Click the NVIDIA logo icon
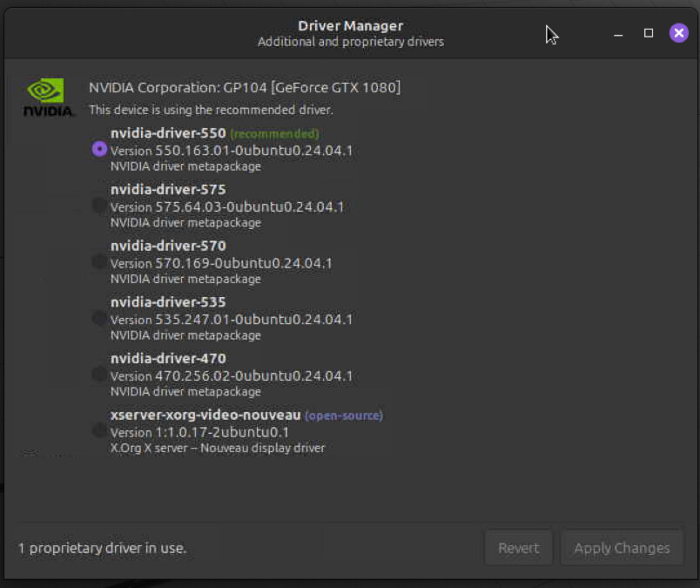Image resolution: width=700 pixels, height=588 pixels. pos(47,98)
